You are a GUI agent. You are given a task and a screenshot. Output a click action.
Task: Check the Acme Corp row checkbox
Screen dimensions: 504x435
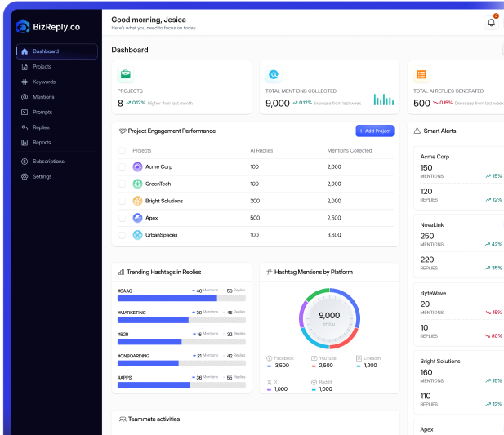pyautogui.click(x=123, y=166)
